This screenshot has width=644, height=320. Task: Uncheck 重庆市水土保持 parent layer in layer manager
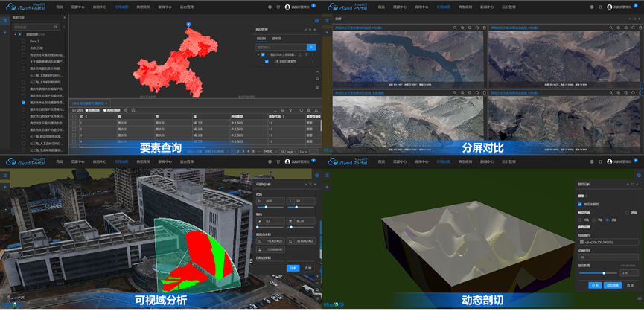[x=264, y=54]
